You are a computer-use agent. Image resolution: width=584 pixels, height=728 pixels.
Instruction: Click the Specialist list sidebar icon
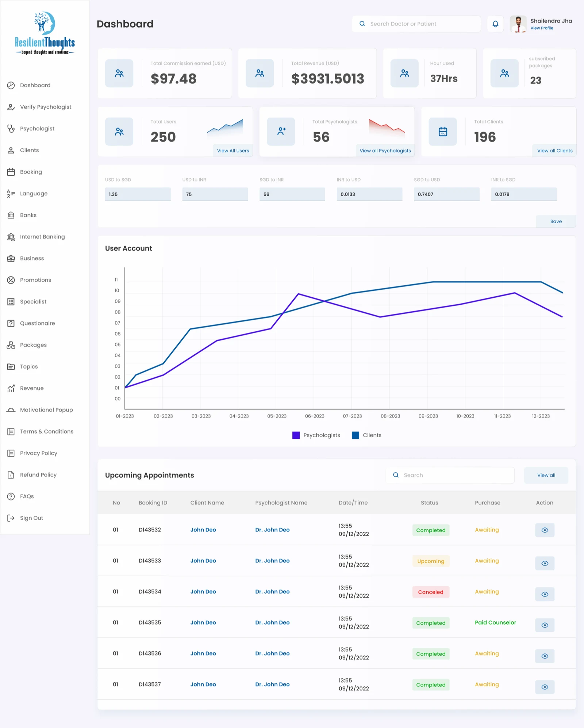pos(11,302)
